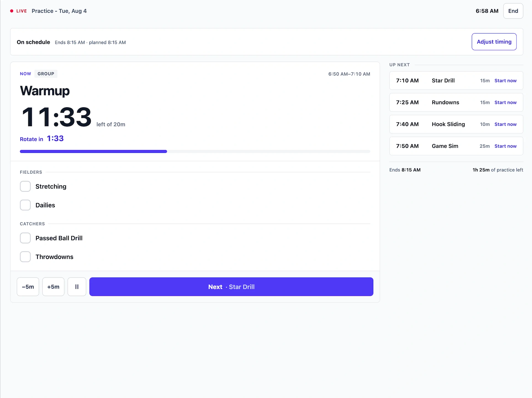The height and width of the screenshot is (398, 532).
Task: Click the 6:50 AM–7:10 AM time range
Action: point(349,74)
